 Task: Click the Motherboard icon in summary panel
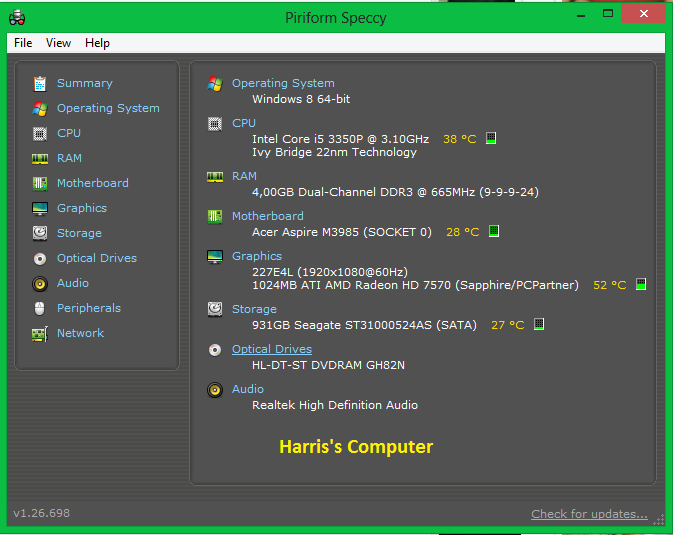coord(215,217)
